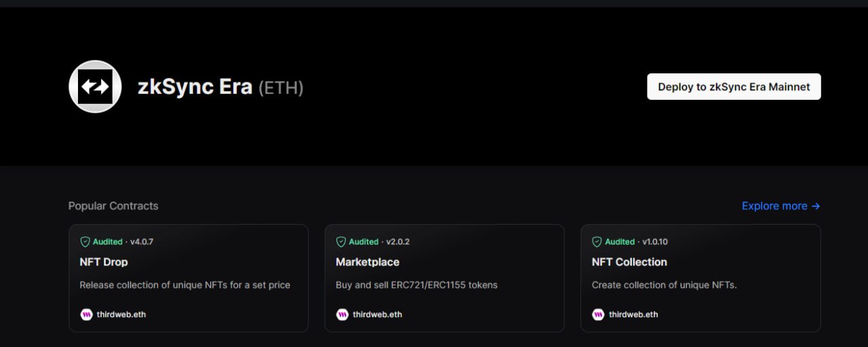Click the Deploy to zkSync Era Mainnet button
Screen dimensions: 868x347
734,87
